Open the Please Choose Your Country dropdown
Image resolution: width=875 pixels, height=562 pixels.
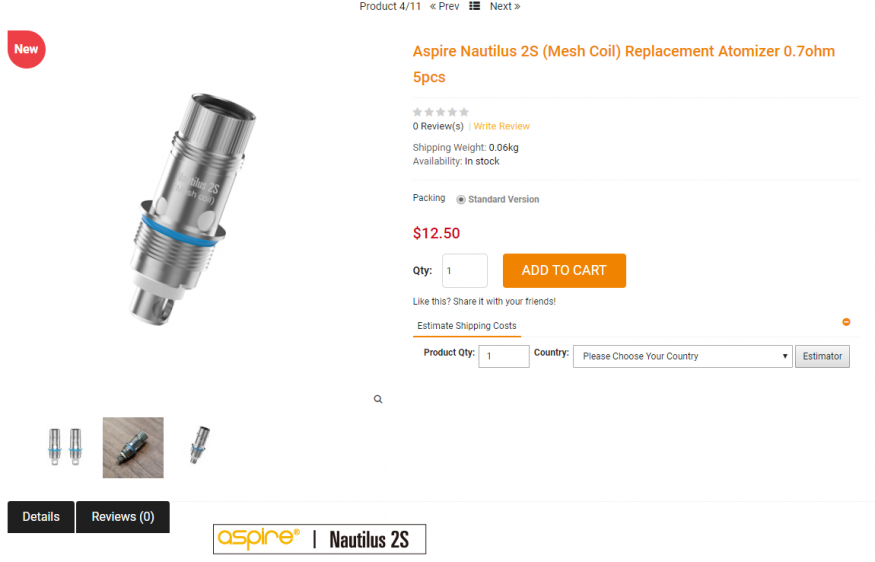click(x=682, y=356)
